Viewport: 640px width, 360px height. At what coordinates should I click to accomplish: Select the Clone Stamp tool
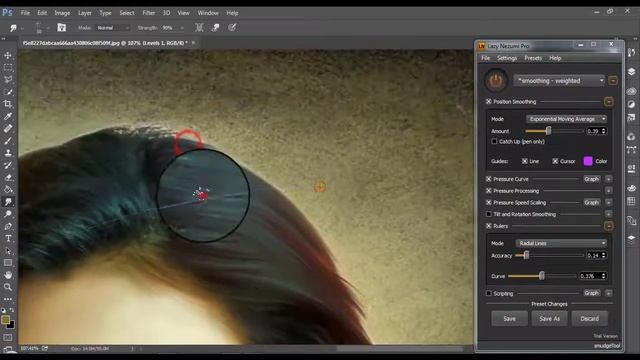point(8,153)
